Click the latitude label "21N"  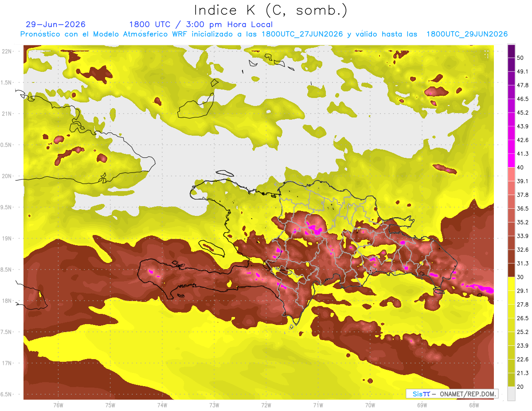[7, 114]
